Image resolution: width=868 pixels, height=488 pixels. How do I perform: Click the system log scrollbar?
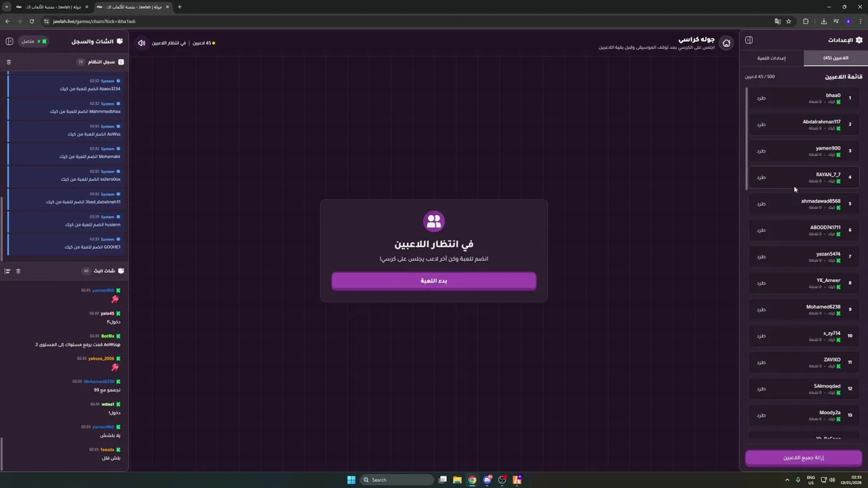[x=2, y=228]
